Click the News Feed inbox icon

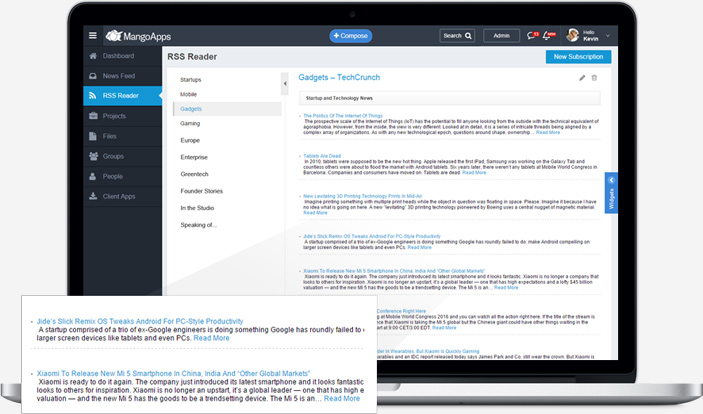pyautogui.click(x=93, y=76)
